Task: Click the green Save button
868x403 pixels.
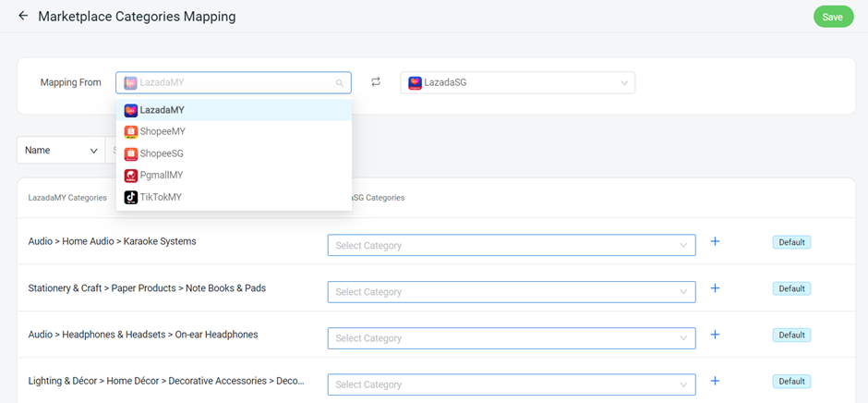Action: (x=833, y=17)
